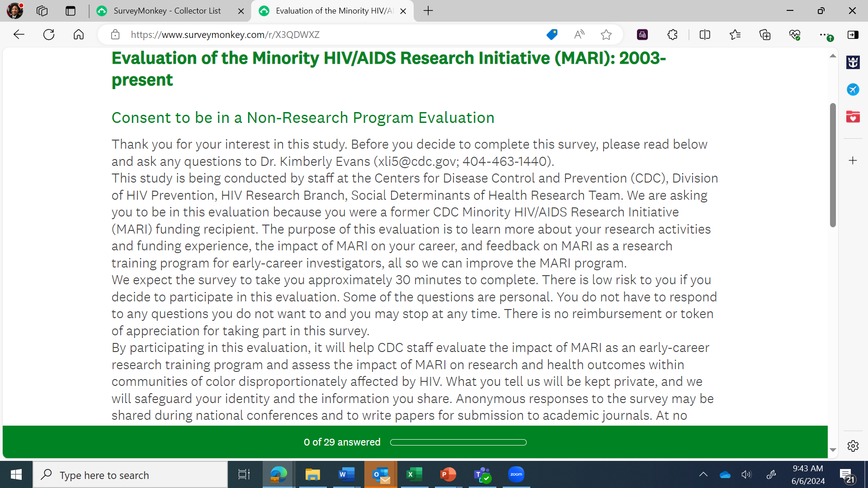868x488 pixels.
Task: Click the browser back arrow
Action: [x=19, y=35]
